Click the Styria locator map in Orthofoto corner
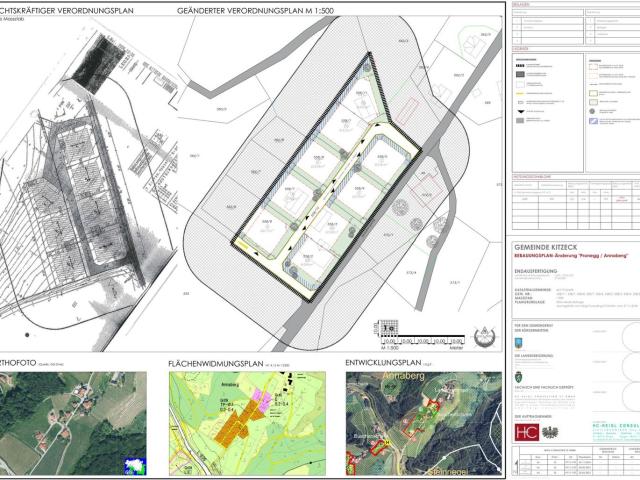This screenshot has width=640, height=480. pyautogui.click(x=135, y=466)
